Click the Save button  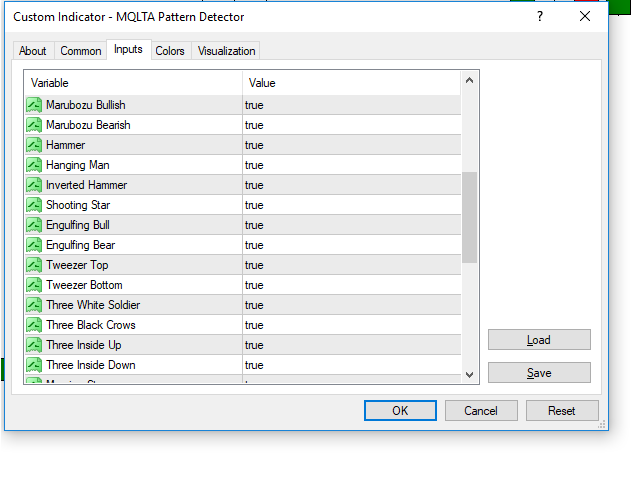pos(539,373)
